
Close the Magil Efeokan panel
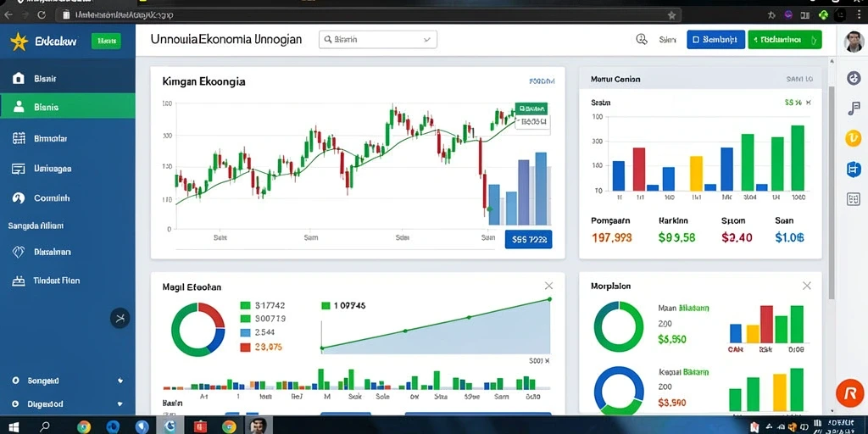[548, 286]
